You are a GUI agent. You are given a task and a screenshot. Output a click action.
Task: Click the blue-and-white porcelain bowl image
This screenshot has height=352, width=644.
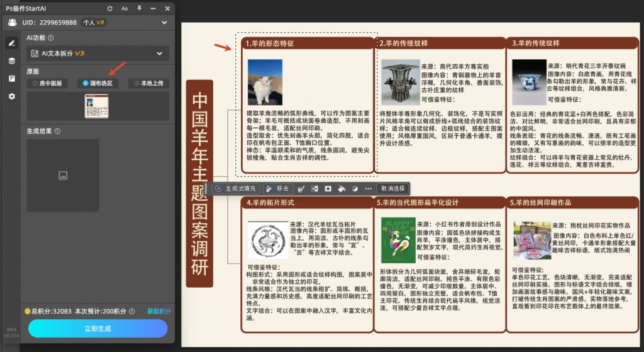pos(529,82)
